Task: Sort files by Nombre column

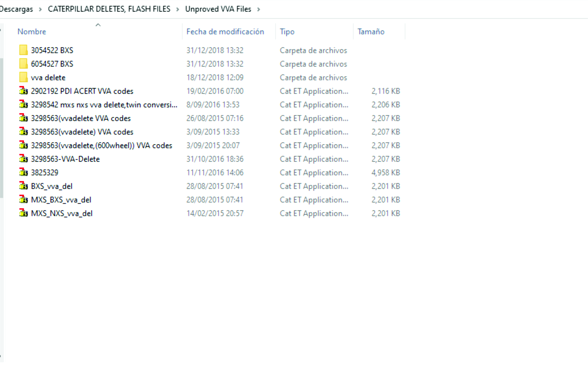Action: pyautogui.click(x=32, y=32)
